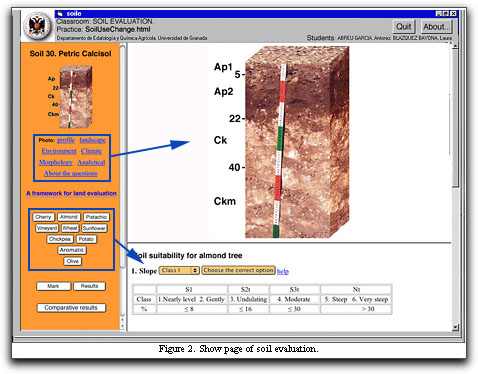This screenshot has height=374, width=478.
Task: Click the university crest logo icon
Action: (x=37, y=26)
